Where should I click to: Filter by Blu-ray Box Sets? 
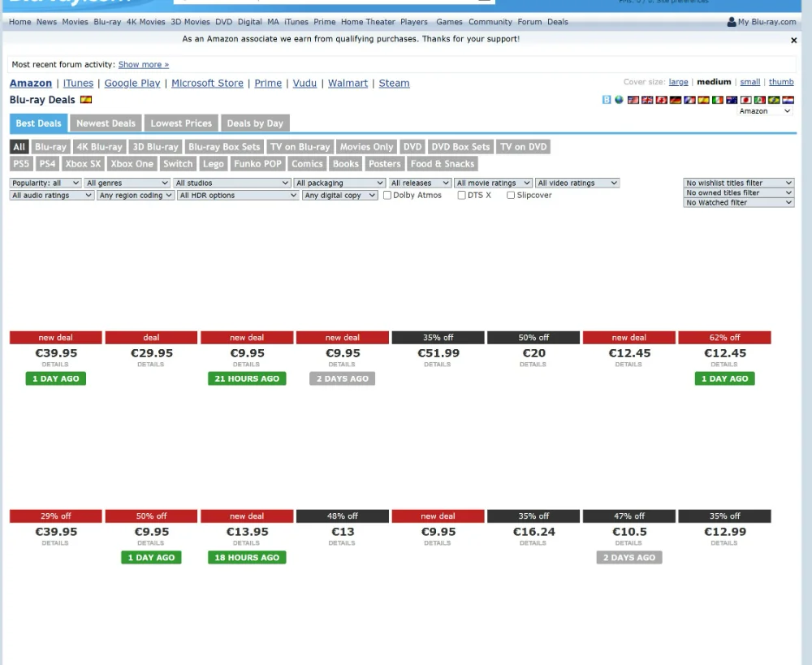point(224,147)
